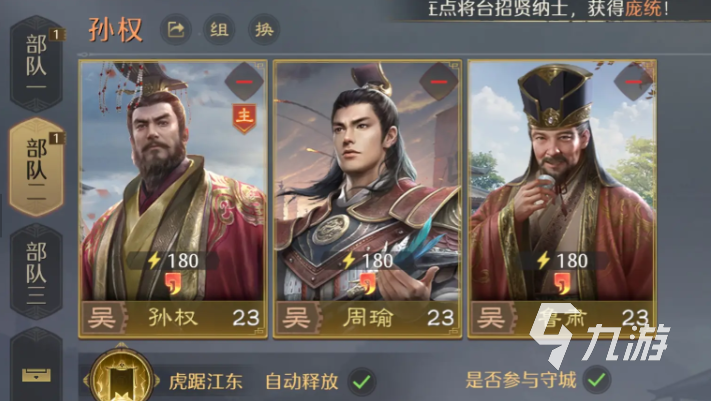The height and width of the screenshot is (401, 711).
Task: Click the 主 commander badge on 孙权
Action: click(x=244, y=118)
